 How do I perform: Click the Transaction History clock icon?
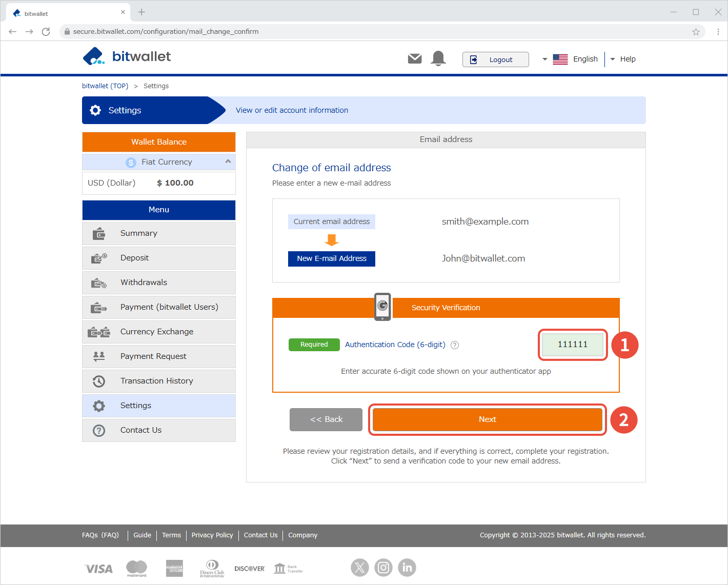[x=99, y=381]
